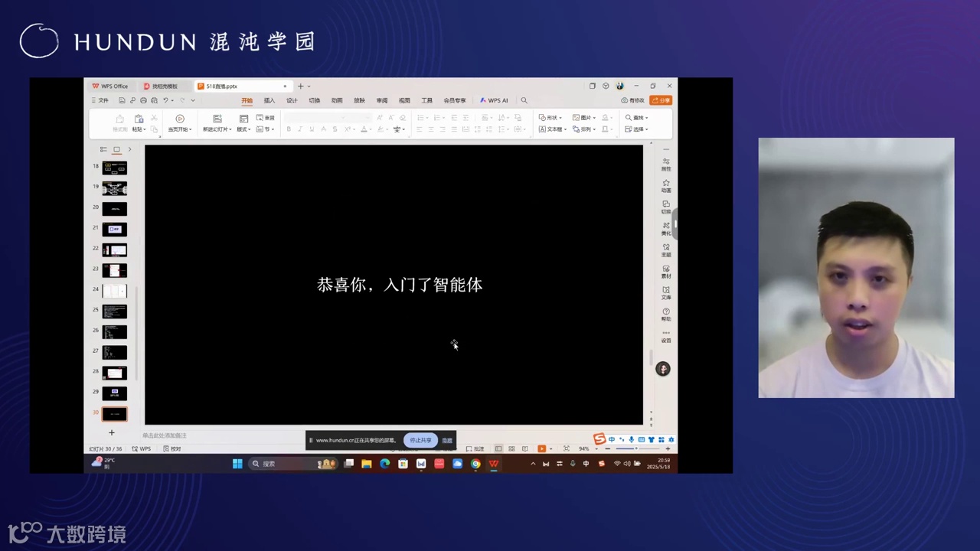This screenshot has width=980, height=551.
Task: Click the undo arrow in quick access bar
Action: pos(165,100)
